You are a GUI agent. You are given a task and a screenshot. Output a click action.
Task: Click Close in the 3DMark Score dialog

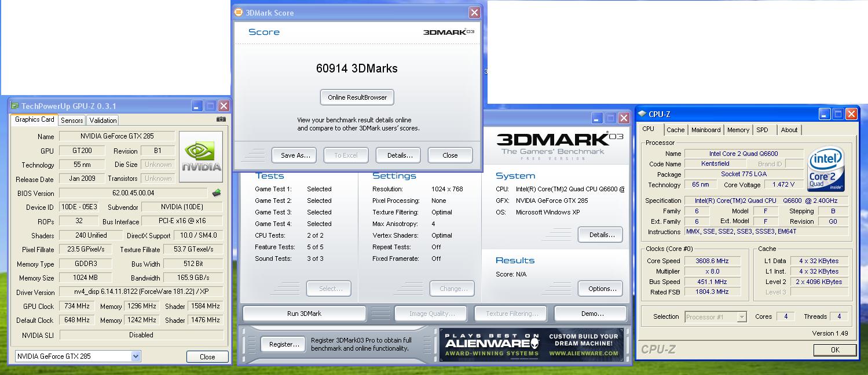(x=450, y=155)
